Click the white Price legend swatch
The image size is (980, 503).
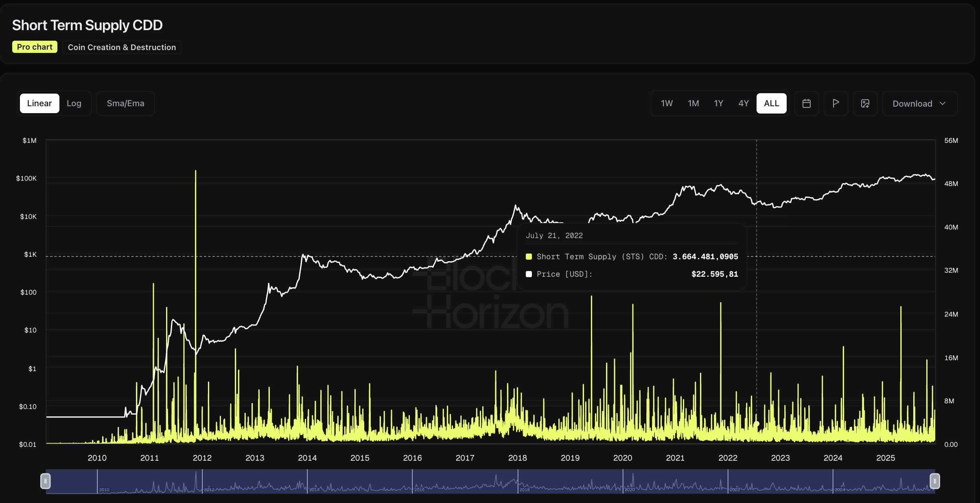[529, 274]
